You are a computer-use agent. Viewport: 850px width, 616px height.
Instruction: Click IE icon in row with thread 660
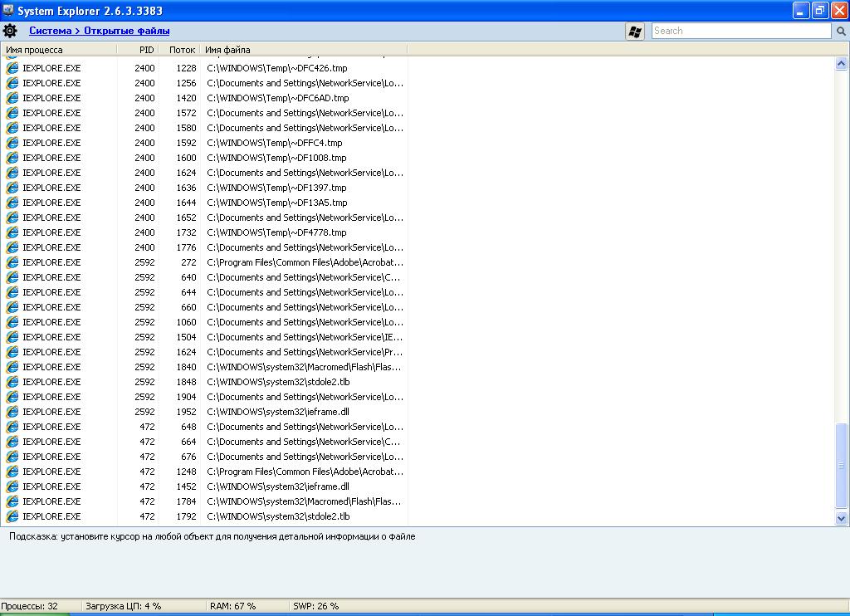click(x=12, y=307)
